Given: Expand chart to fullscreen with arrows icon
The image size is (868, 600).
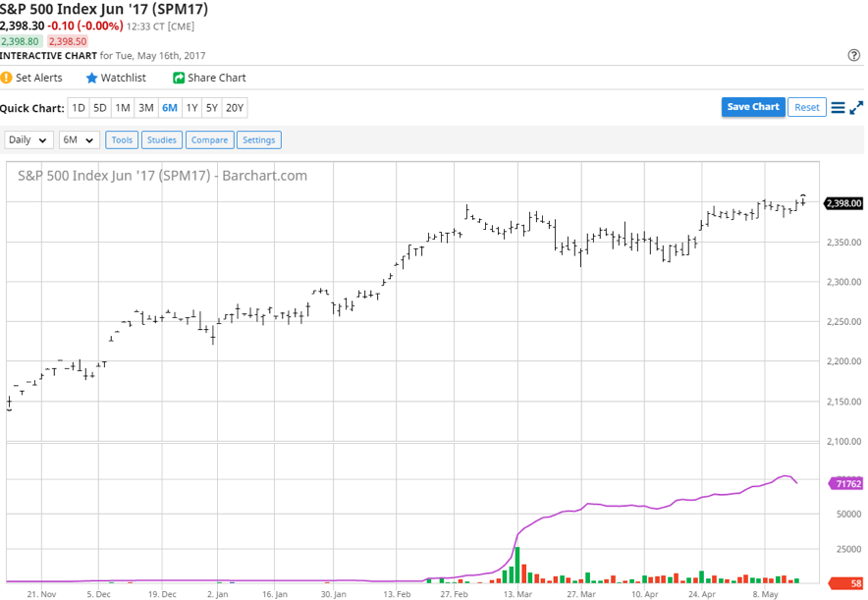Looking at the screenshot, I should click(856, 107).
